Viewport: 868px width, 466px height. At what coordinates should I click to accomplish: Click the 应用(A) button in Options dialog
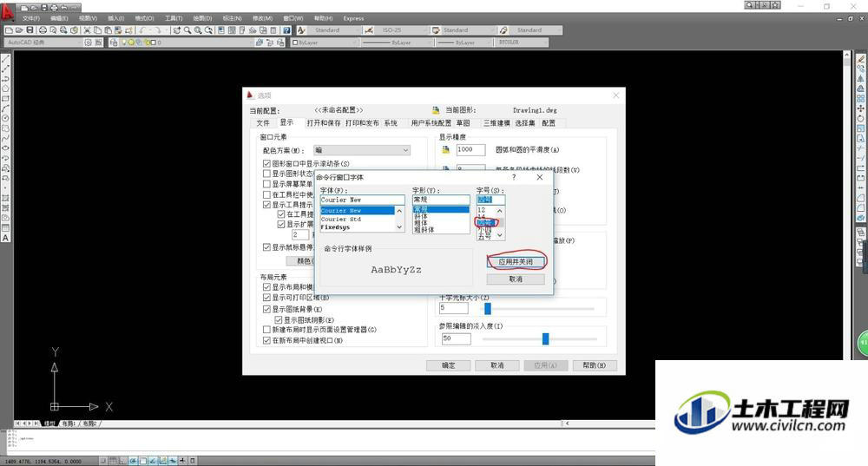click(x=545, y=365)
